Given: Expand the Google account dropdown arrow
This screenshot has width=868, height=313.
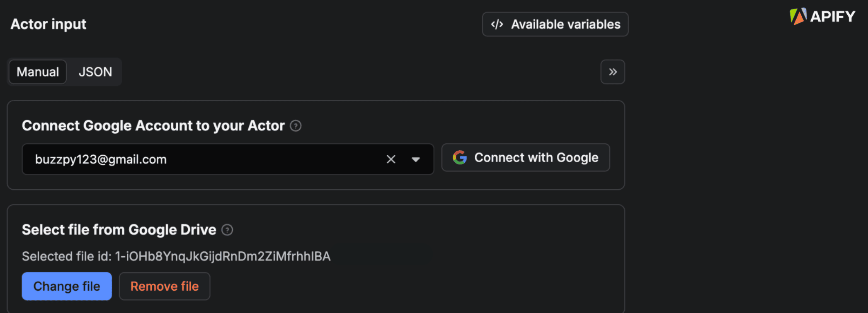Looking at the screenshot, I should tap(416, 159).
